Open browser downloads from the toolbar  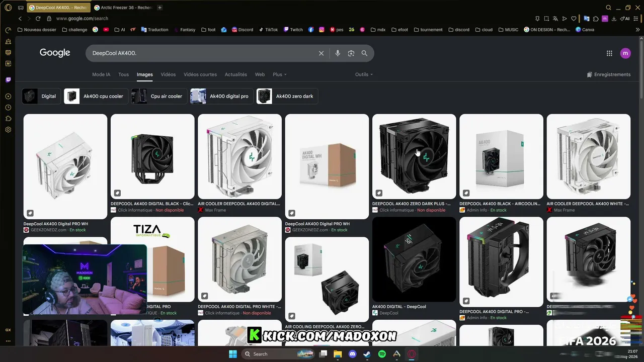click(614, 19)
